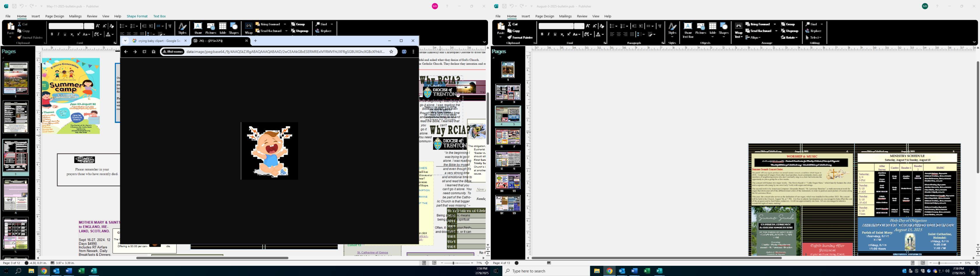The image size is (980, 276).
Task: Open a new Chrome tab
Action: tap(255, 41)
